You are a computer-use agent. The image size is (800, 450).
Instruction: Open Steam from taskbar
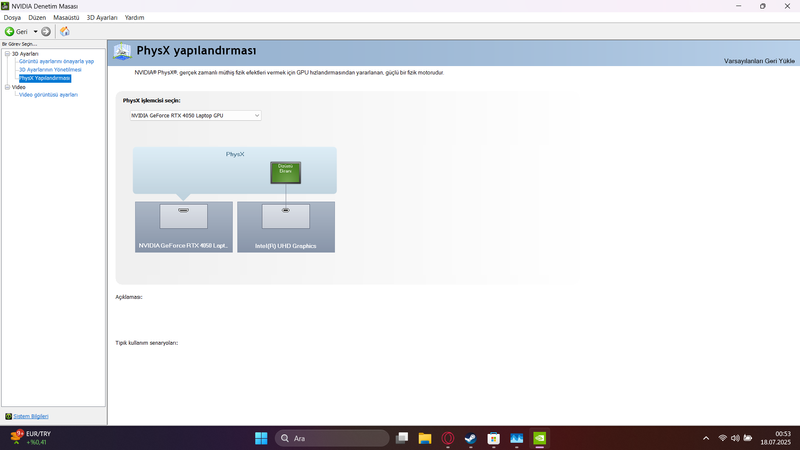pyautogui.click(x=470, y=438)
